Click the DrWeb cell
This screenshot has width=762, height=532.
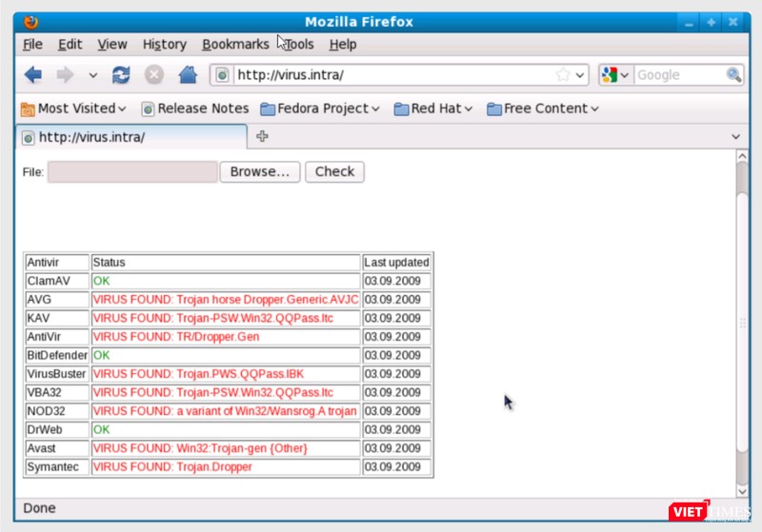click(57, 429)
